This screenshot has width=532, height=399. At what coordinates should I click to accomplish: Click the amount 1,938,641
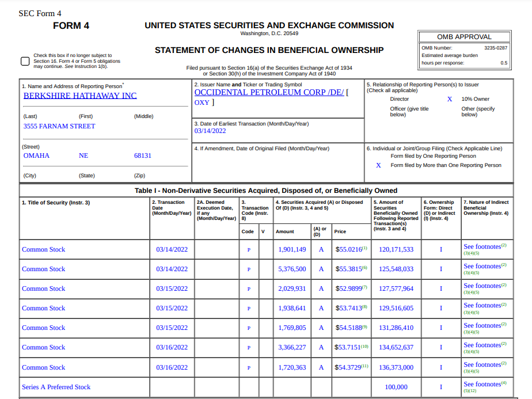pyautogui.click(x=292, y=309)
